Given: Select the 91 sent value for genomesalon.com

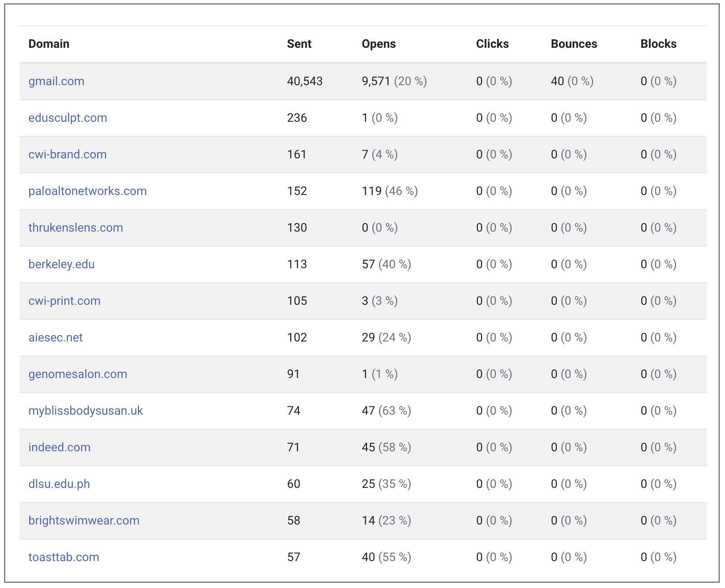Looking at the screenshot, I should (293, 374).
